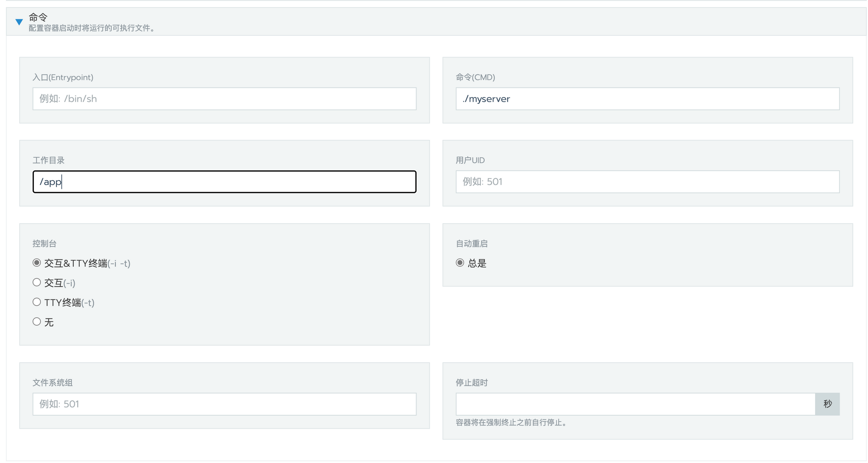Select the 交互(-i) radio button
Viewport: 868px width, 463px height.
[x=37, y=282]
